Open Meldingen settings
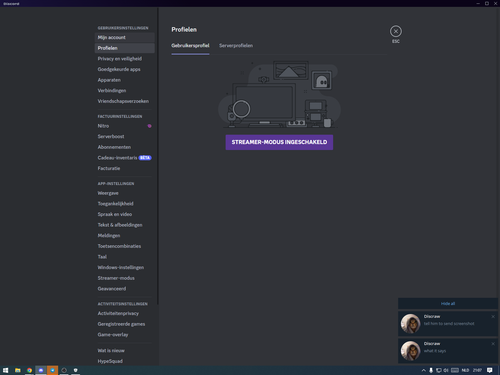This screenshot has height=375, width=500. click(x=125, y=236)
